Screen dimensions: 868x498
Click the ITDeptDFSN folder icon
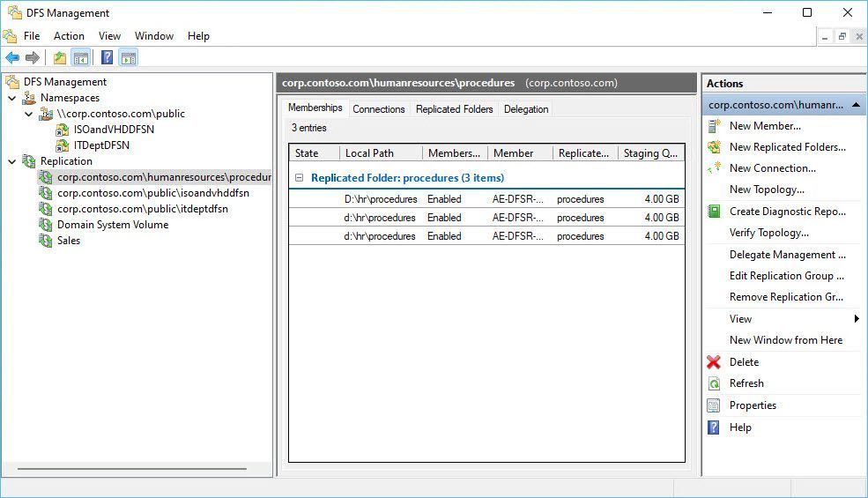pyautogui.click(x=62, y=145)
